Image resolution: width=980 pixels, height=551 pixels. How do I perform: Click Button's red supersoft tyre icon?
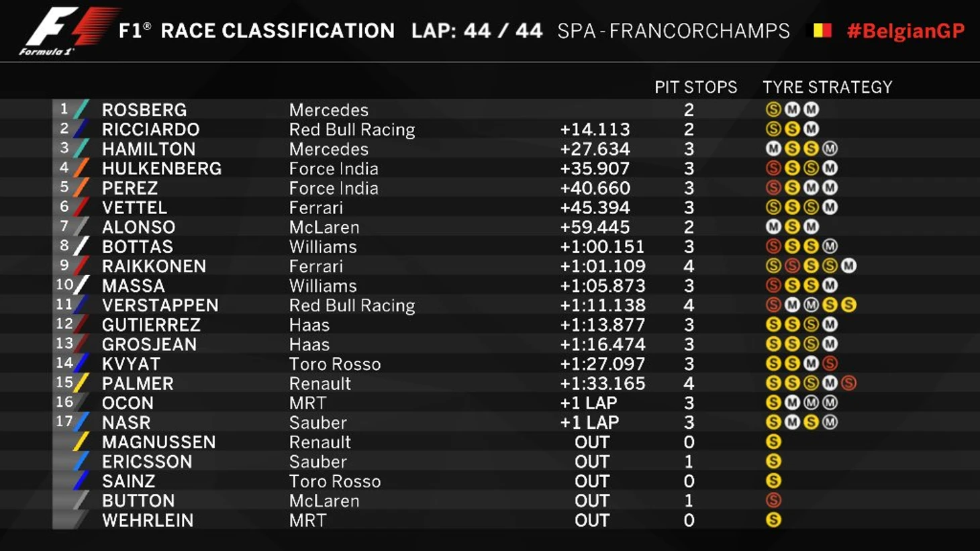[773, 500]
